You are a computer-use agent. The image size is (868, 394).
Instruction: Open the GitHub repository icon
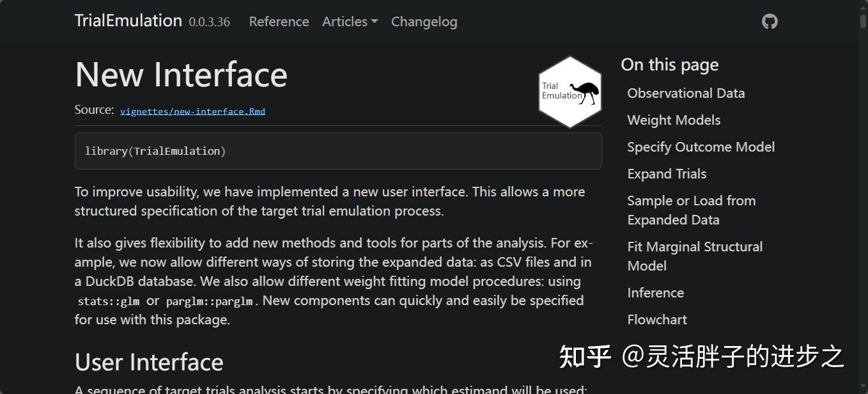click(770, 21)
